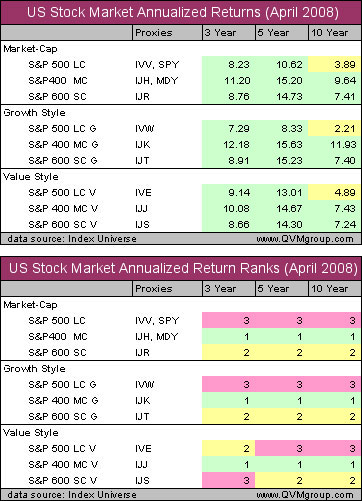Select the Value Style heading in ranks table

click(x=31, y=433)
